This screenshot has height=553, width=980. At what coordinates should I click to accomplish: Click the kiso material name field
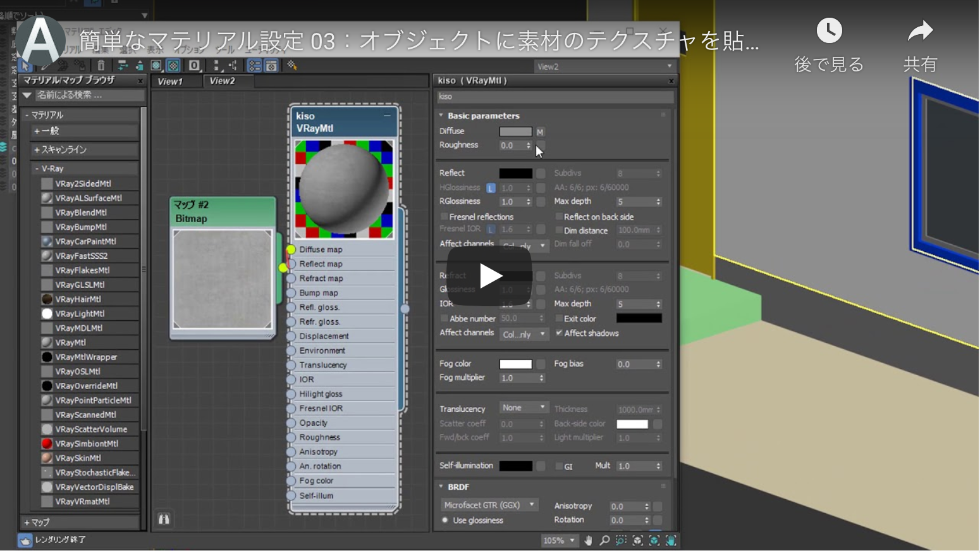pos(555,97)
